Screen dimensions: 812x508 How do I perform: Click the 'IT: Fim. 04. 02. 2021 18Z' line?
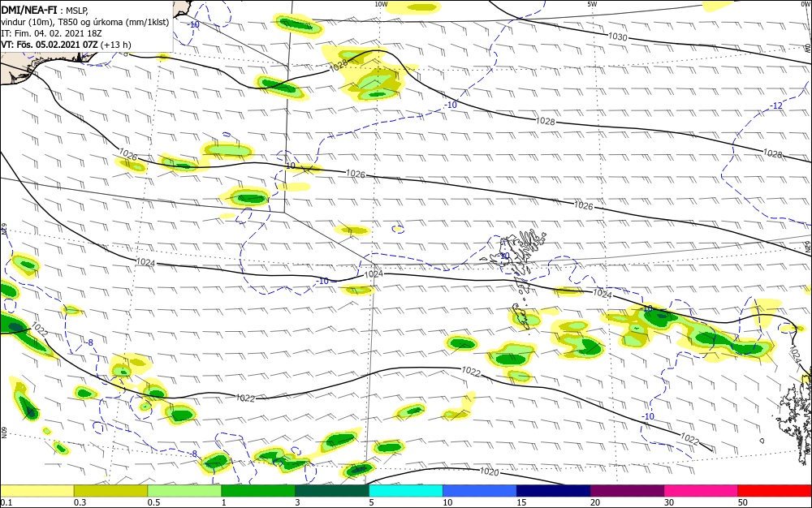coord(51,33)
